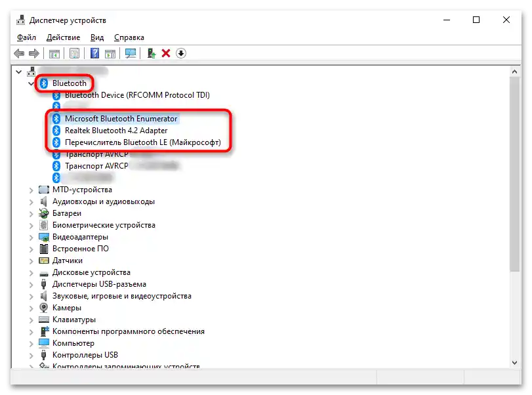Open the Properties toolbar icon
This screenshot has width=532, height=395.
pyautogui.click(x=74, y=53)
